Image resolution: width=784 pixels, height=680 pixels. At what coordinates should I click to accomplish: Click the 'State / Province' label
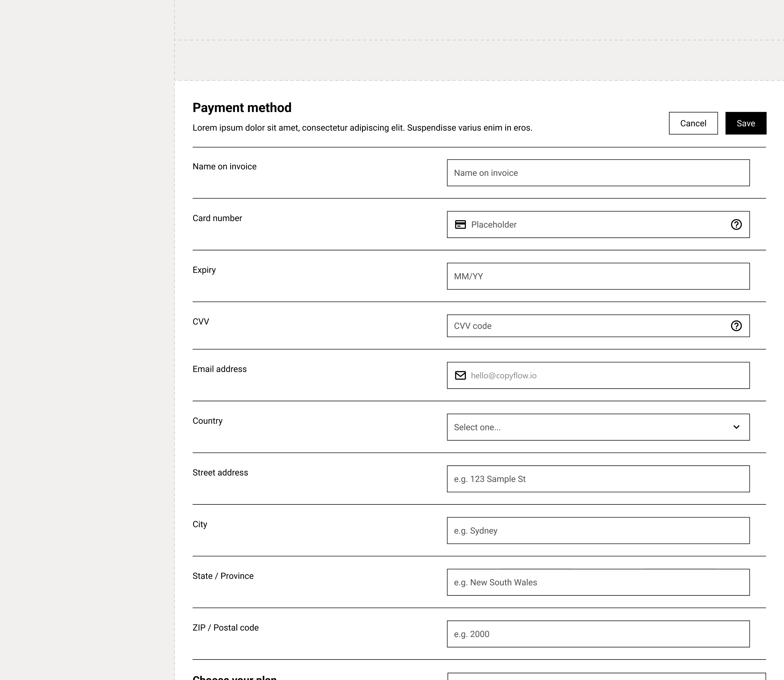pyautogui.click(x=223, y=576)
